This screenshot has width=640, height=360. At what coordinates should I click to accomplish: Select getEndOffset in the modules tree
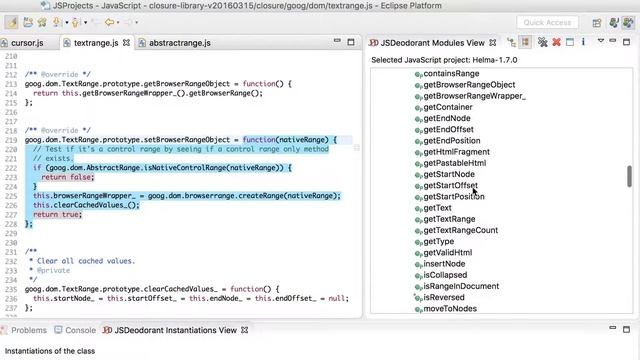click(448, 129)
